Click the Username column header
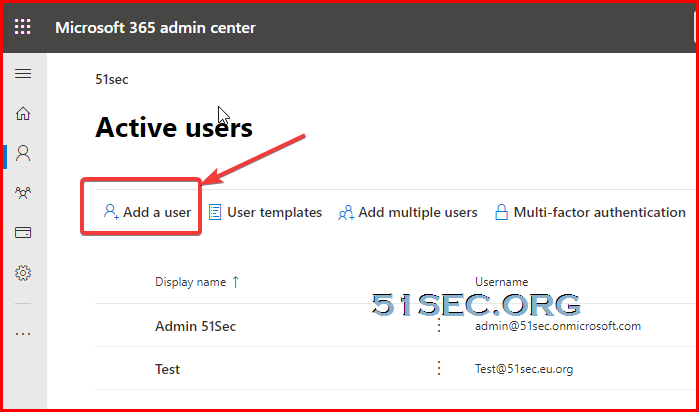Viewport: 699px width, 412px height. [502, 282]
